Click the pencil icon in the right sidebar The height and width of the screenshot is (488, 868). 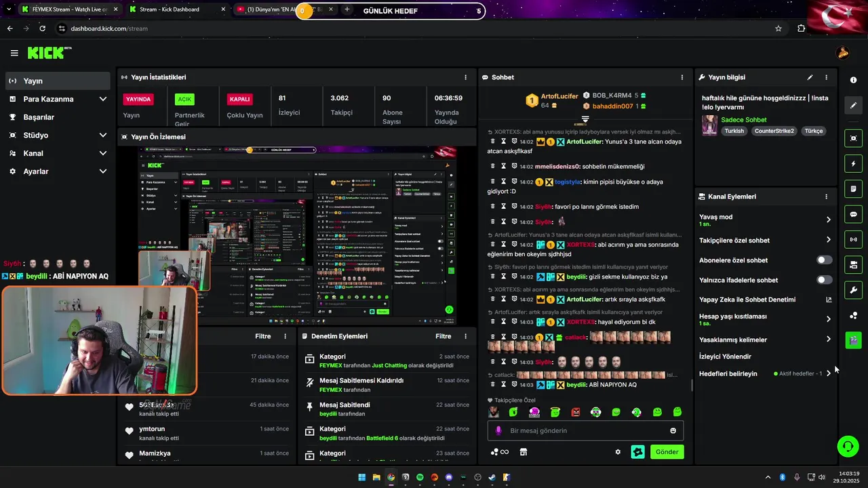[x=853, y=105]
